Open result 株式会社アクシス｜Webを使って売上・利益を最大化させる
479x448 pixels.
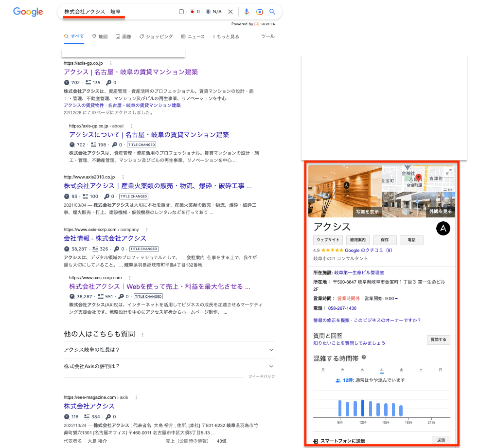coord(160,287)
